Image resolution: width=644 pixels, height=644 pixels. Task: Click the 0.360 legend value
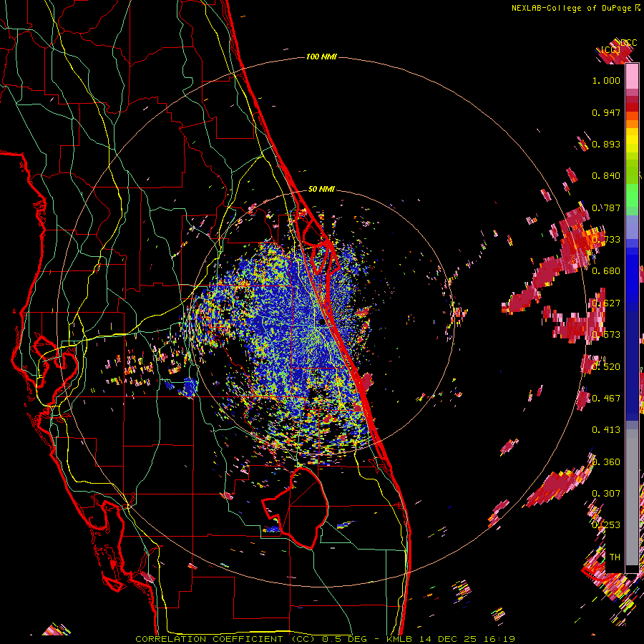click(606, 462)
